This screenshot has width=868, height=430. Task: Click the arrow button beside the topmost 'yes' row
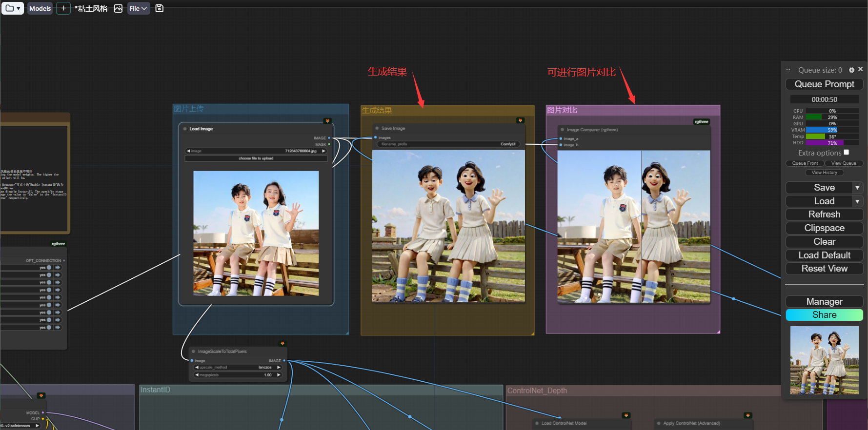[x=58, y=268]
